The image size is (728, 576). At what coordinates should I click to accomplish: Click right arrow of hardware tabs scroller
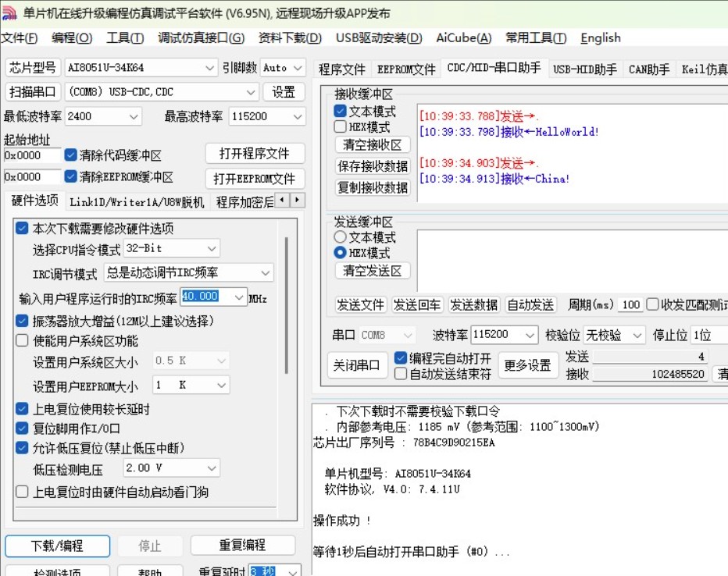point(297,201)
